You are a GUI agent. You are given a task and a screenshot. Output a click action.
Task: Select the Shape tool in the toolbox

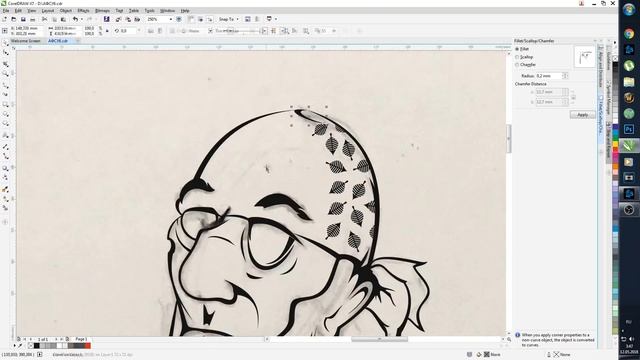coord(5,53)
